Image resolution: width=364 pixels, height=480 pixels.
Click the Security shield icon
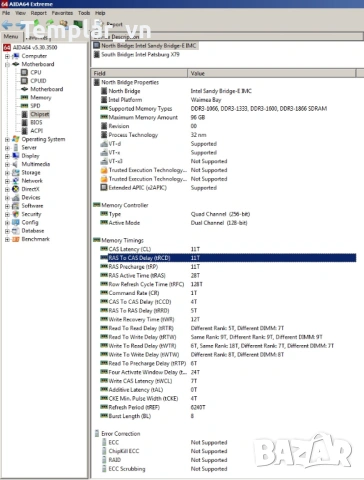tap(16, 214)
